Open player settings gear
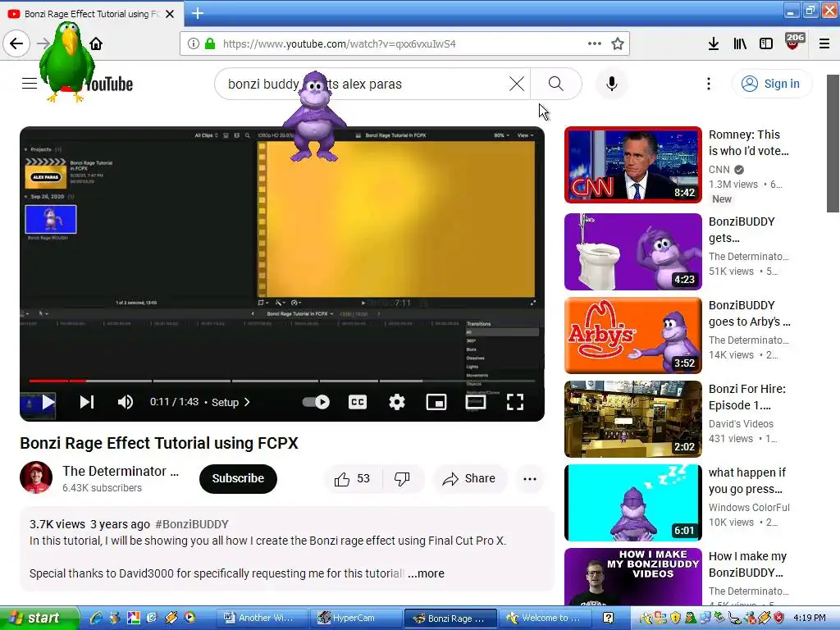840x630 pixels. click(396, 402)
